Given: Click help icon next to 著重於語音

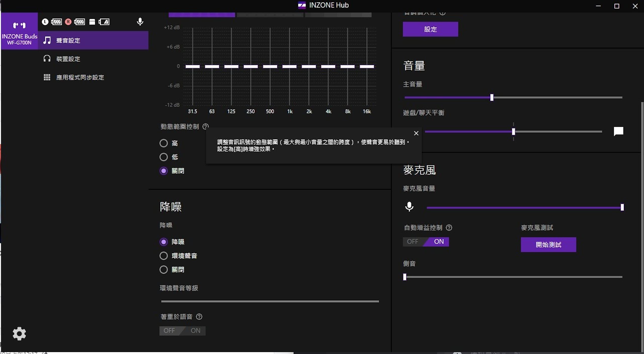Looking at the screenshot, I should [x=199, y=317].
